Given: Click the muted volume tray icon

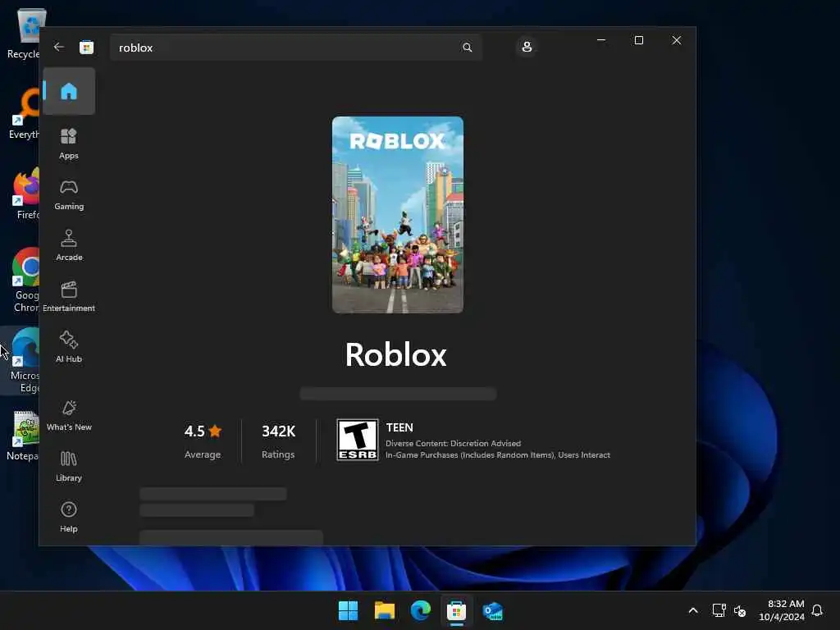Looking at the screenshot, I should 740,610.
